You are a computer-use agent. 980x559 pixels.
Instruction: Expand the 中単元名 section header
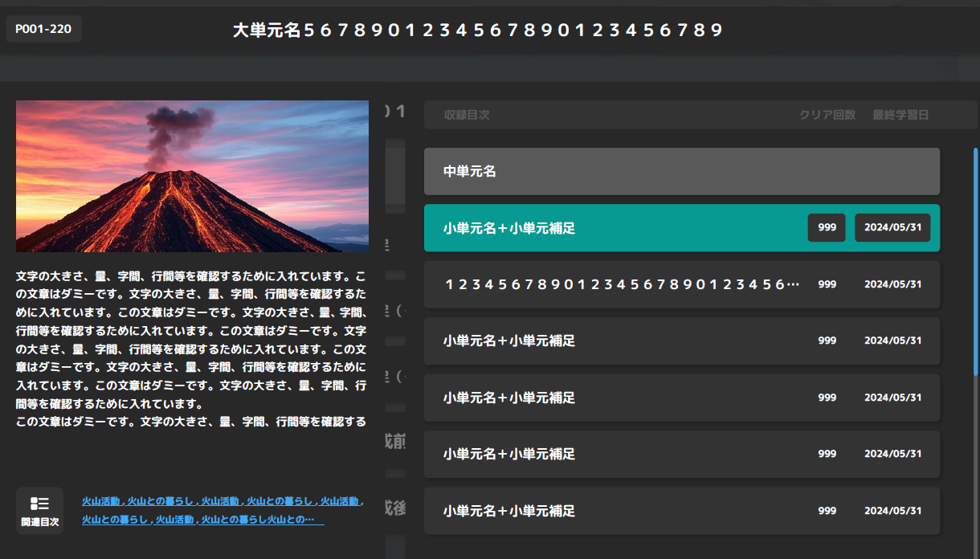click(x=681, y=171)
